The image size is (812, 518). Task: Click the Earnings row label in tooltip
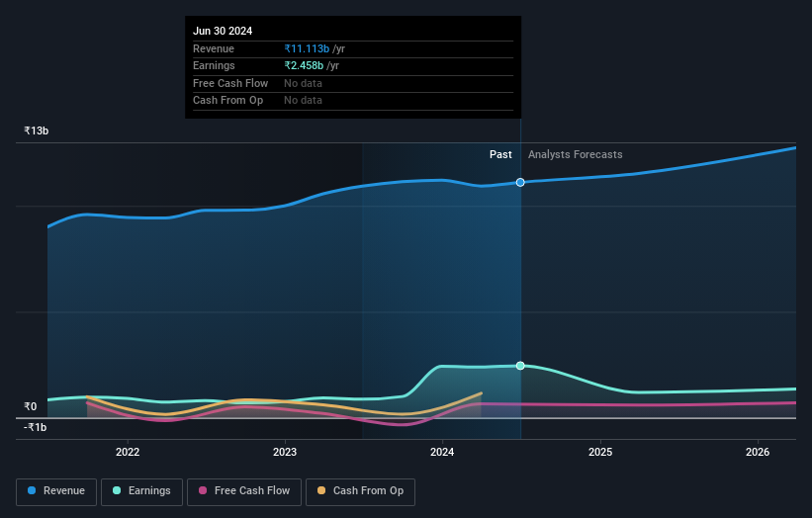coord(214,65)
